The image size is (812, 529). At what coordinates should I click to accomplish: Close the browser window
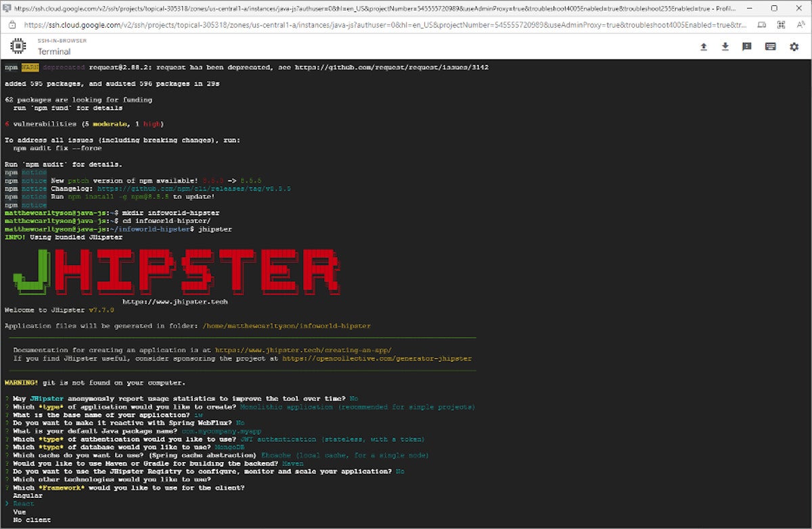(798, 8)
